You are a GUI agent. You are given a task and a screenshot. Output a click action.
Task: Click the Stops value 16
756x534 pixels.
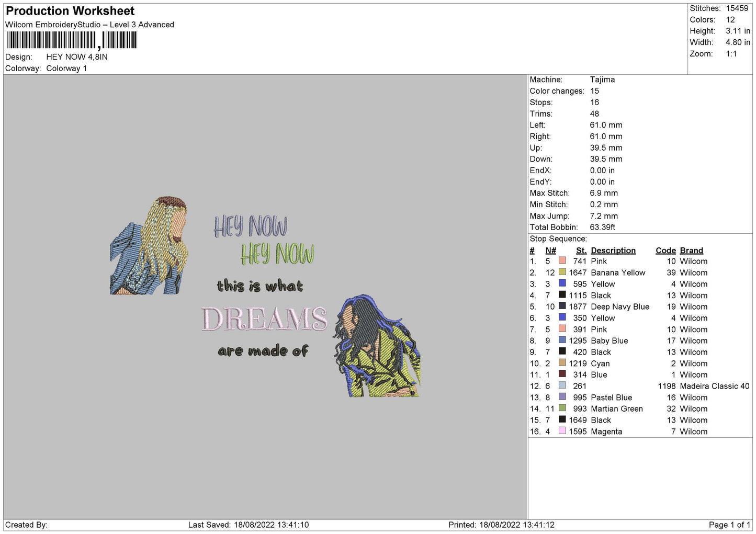(595, 103)
